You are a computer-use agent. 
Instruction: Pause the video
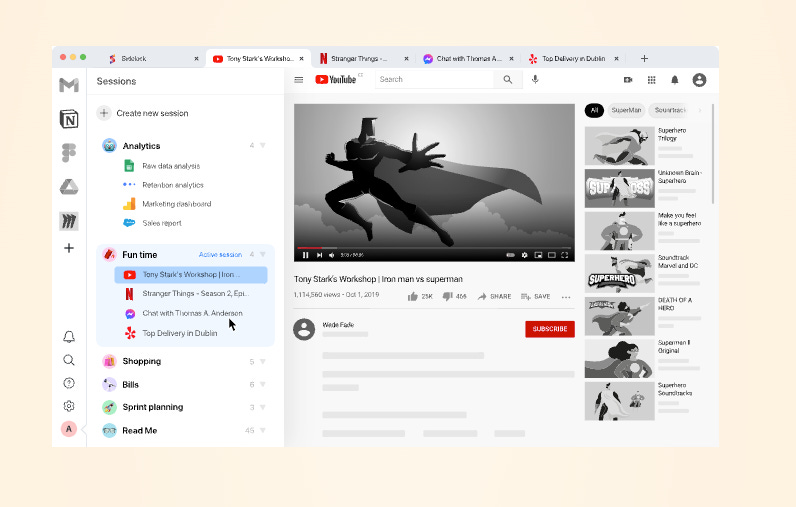306,255
